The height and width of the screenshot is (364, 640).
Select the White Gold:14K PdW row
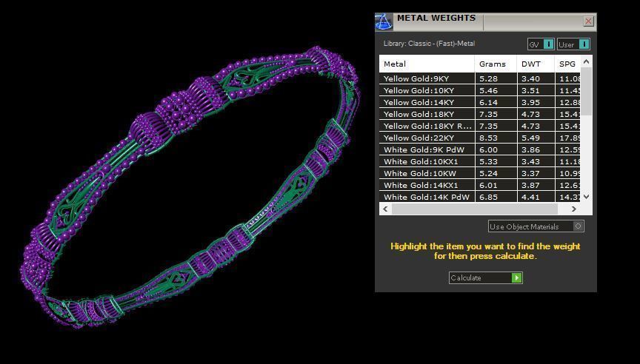480,197
